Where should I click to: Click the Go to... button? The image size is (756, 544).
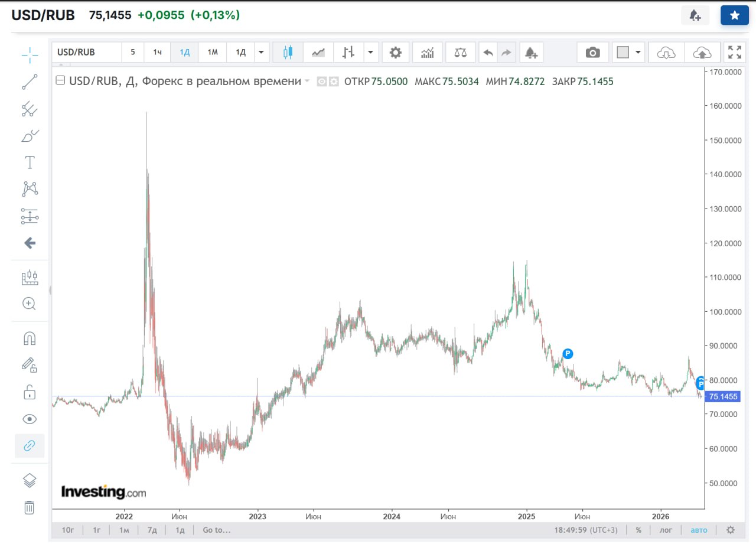pyautogui.click(x=216, y=530)
